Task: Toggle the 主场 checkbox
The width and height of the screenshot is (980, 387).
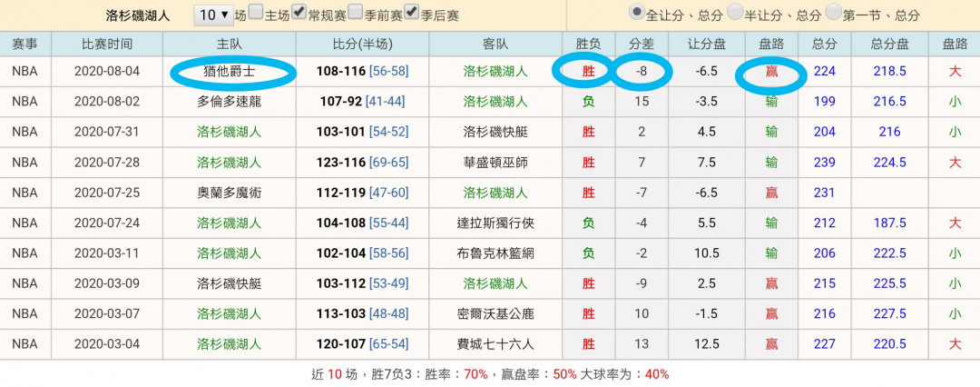Action: pyautogui.click(x=256, y=12)
